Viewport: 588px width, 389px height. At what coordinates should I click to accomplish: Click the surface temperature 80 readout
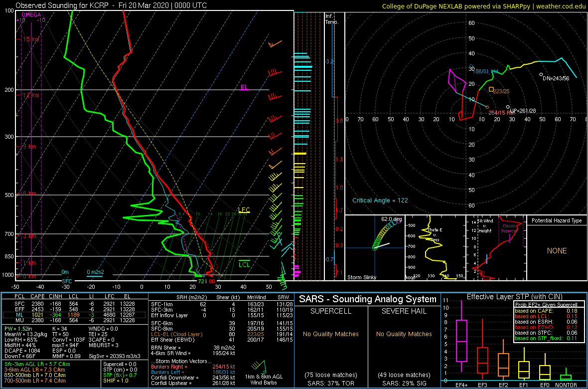pyautogui.click(x=212, y=281)
